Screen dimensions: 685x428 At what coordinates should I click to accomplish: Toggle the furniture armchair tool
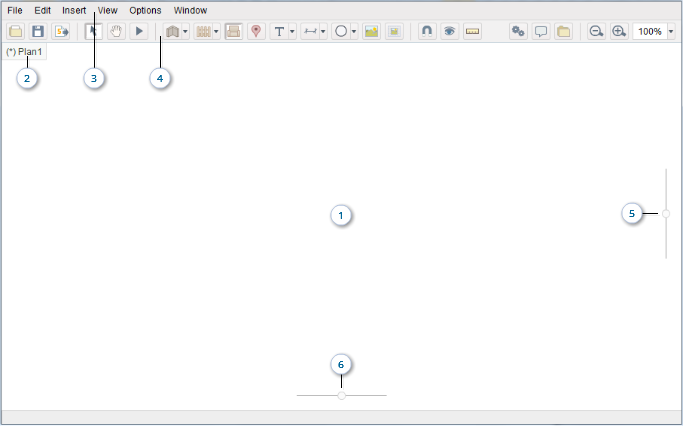[234, 31]
